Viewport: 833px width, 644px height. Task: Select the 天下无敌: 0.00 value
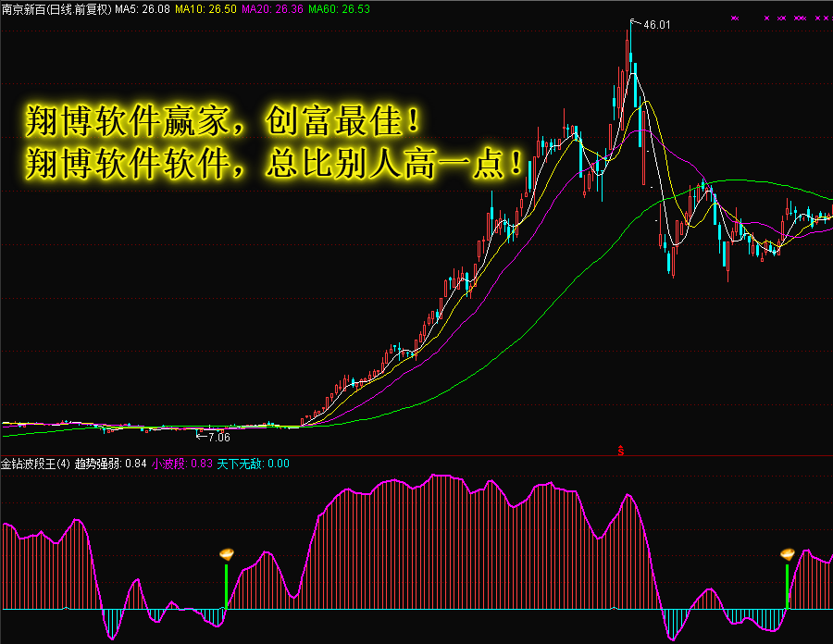[x=253, y=464]
